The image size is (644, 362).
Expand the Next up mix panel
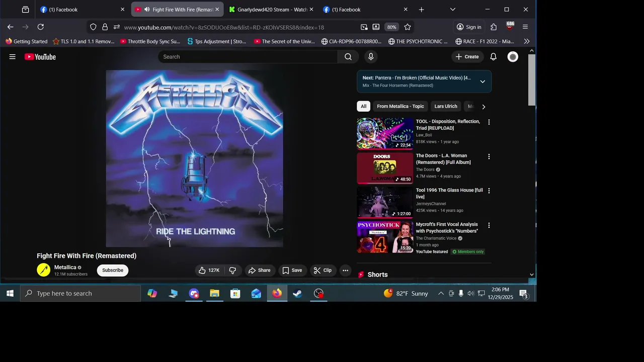pyautogui.click(x=482, y=81)
